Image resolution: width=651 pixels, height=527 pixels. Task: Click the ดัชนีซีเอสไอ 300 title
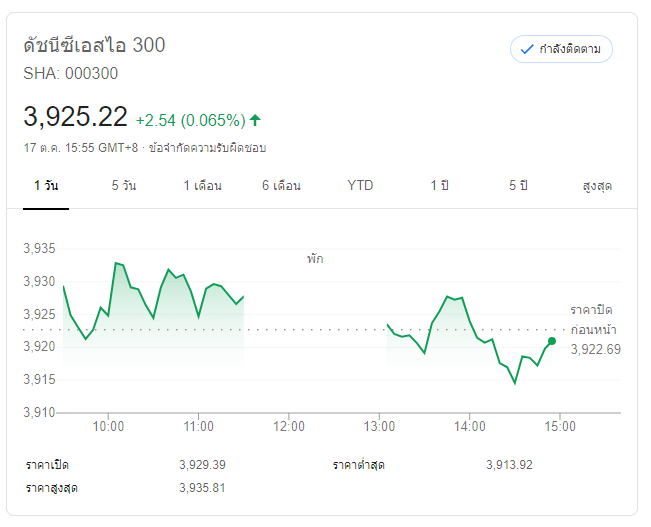point(94,45)
